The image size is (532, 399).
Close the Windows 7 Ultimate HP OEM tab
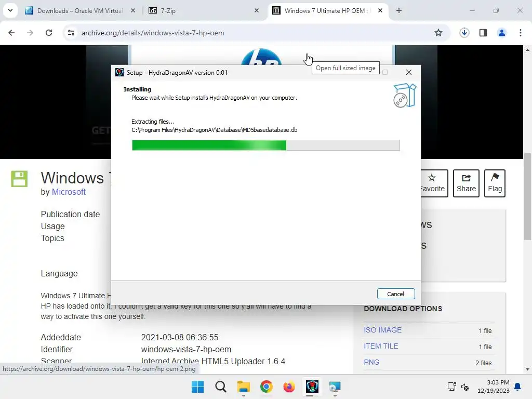coord(380,11)
